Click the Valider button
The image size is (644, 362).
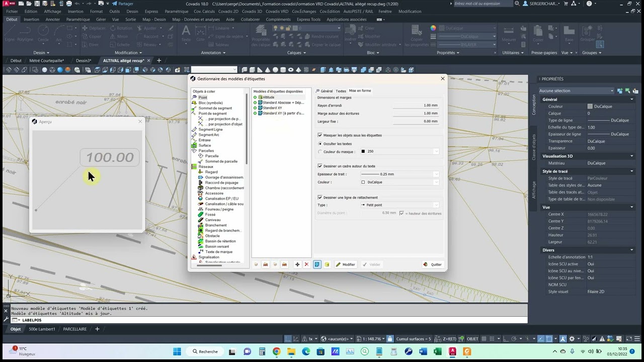[372, 264]
